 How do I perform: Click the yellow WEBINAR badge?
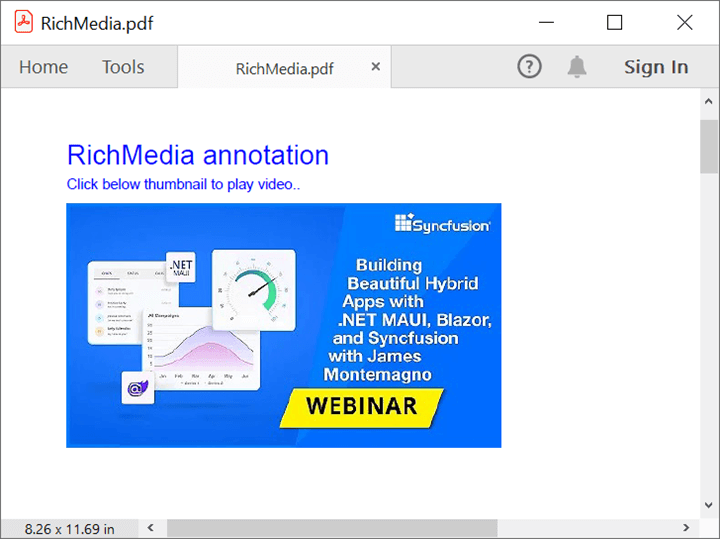tap(362, 407)
